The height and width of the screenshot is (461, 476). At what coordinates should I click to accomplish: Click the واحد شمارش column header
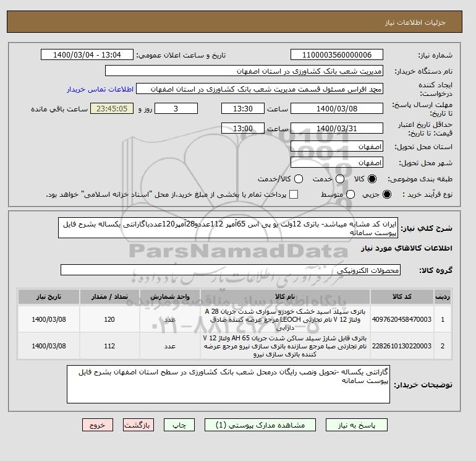[x=170, y=296]
